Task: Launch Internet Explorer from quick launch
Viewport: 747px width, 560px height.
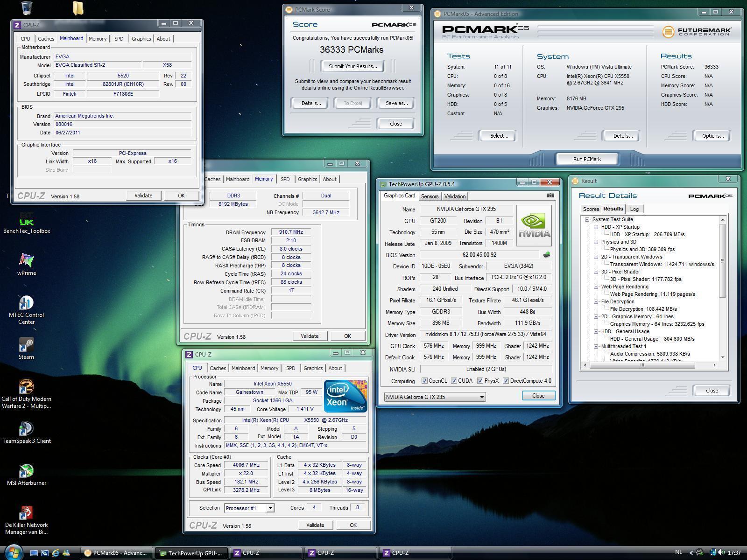Action: point(56,553)
